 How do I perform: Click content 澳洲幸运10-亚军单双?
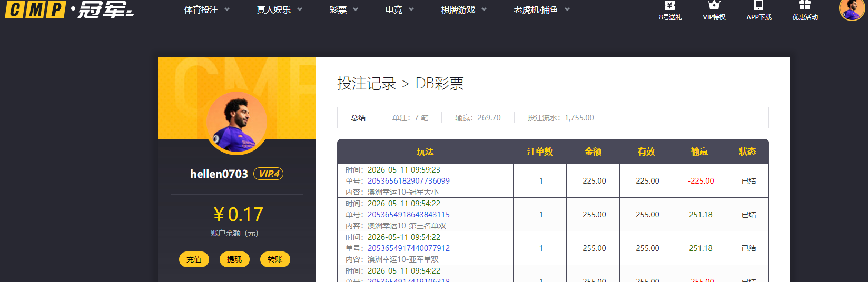(x=403, y=259)
